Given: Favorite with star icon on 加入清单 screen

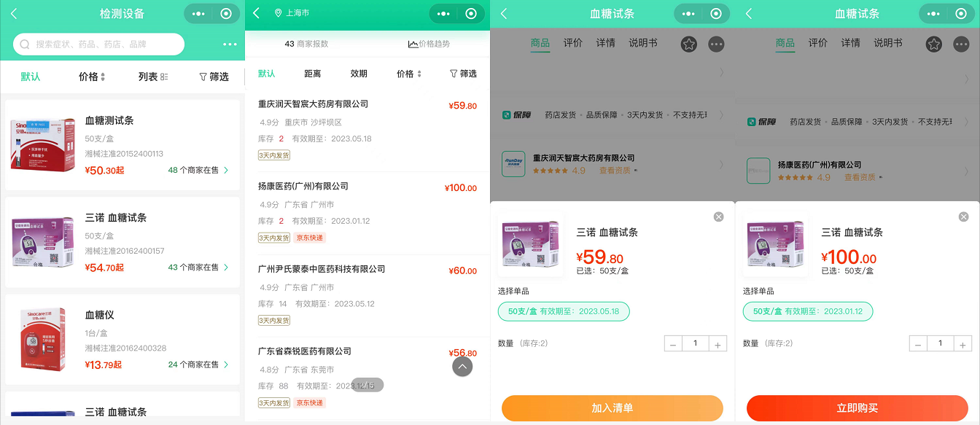Looking at the screenshot, I should coord(689,44).
